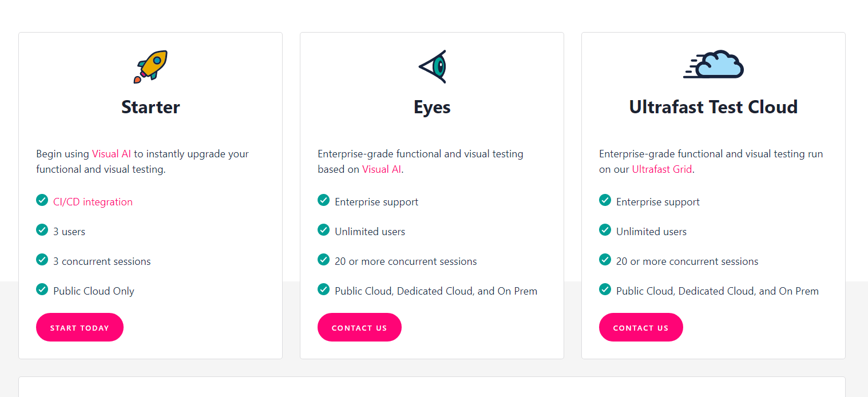
Task: Click Ultrafast Test Cloud's Enterprise support checkmark
Action: pos(605,200)
